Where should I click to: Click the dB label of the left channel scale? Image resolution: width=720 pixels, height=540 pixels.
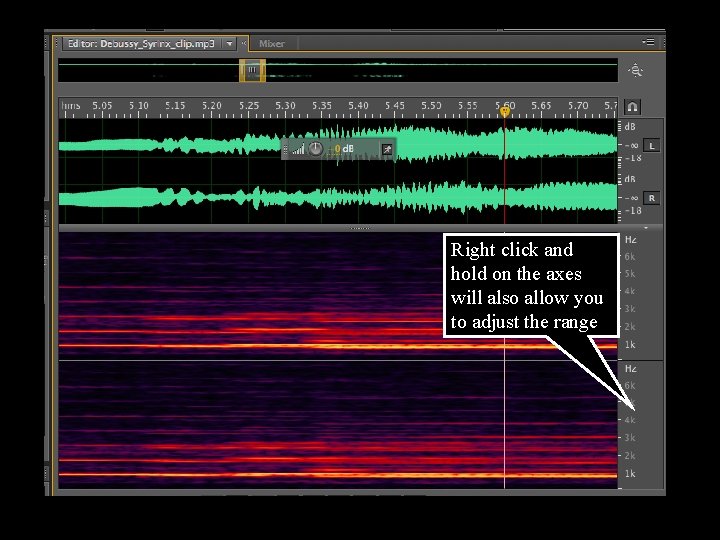pos(630,126)
